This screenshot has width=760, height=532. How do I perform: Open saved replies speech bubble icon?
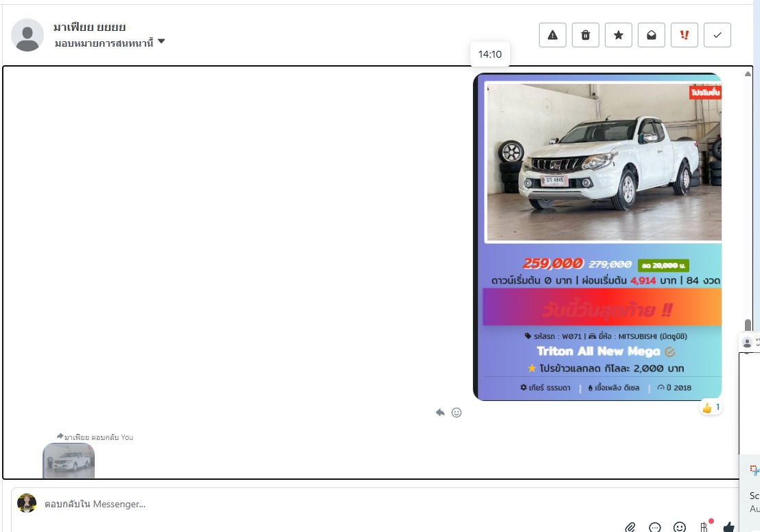(x=655, y=527)
